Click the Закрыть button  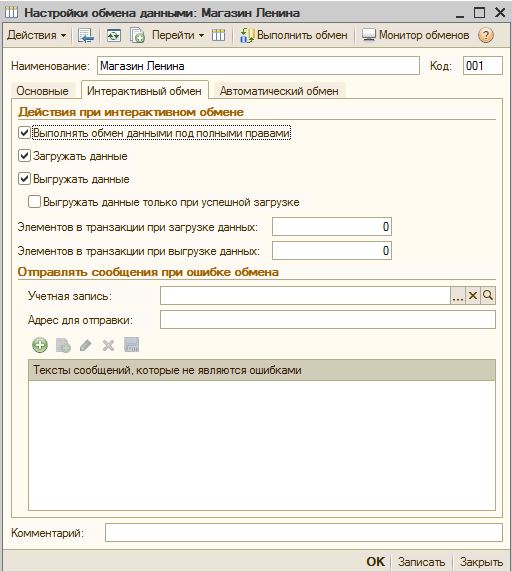tap(481, 561)
